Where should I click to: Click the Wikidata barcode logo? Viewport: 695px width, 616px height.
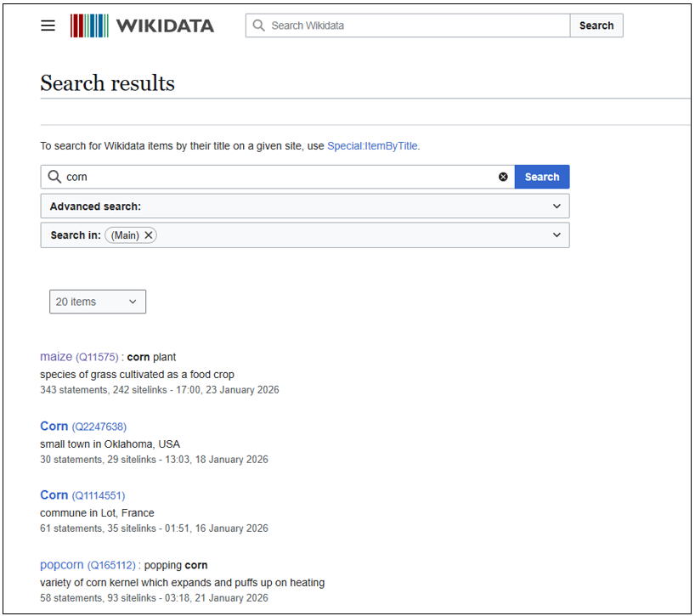point(89,25)
